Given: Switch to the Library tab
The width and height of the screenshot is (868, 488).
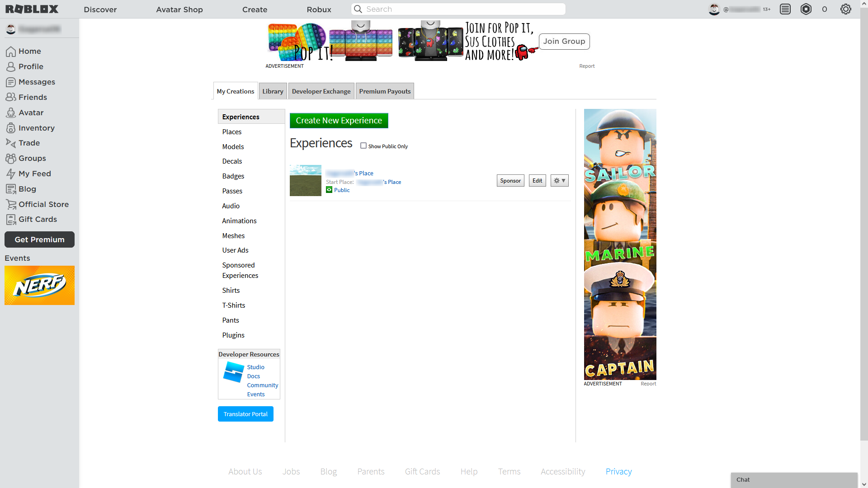Looking at the screenshot, I should 273,90.
